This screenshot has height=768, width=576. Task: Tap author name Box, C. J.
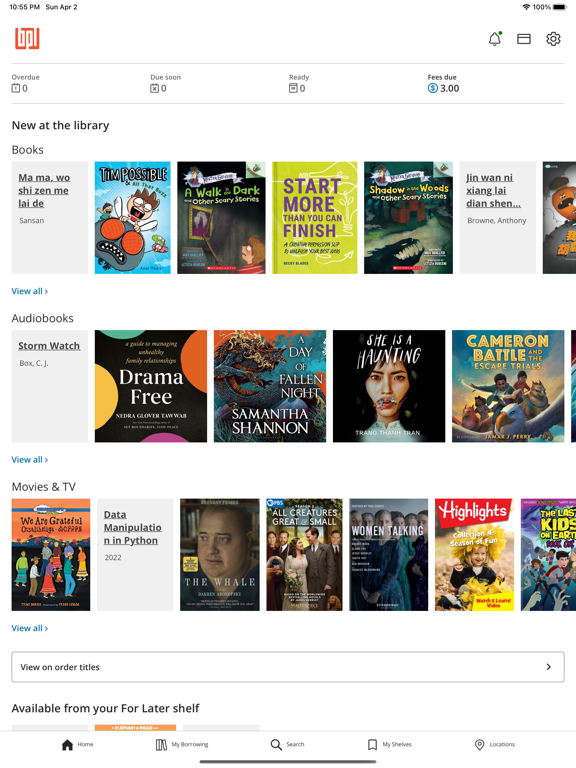tap(33, 363)
